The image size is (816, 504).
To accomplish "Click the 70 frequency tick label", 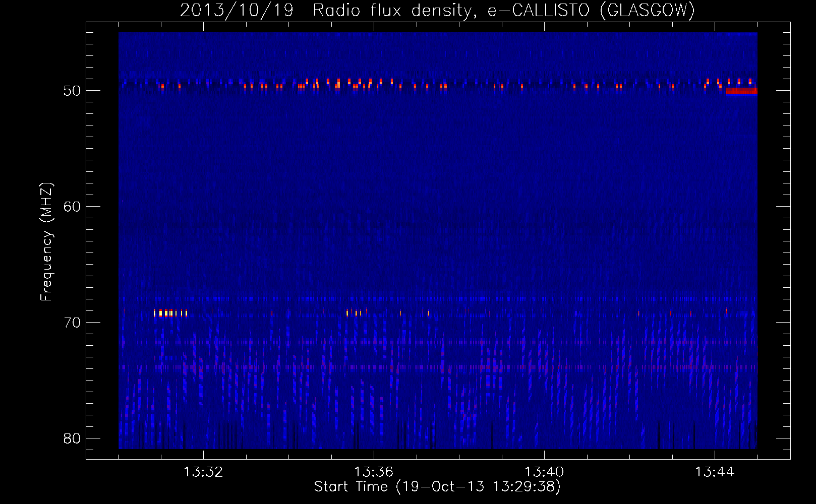I will click(x=72, y=323).
